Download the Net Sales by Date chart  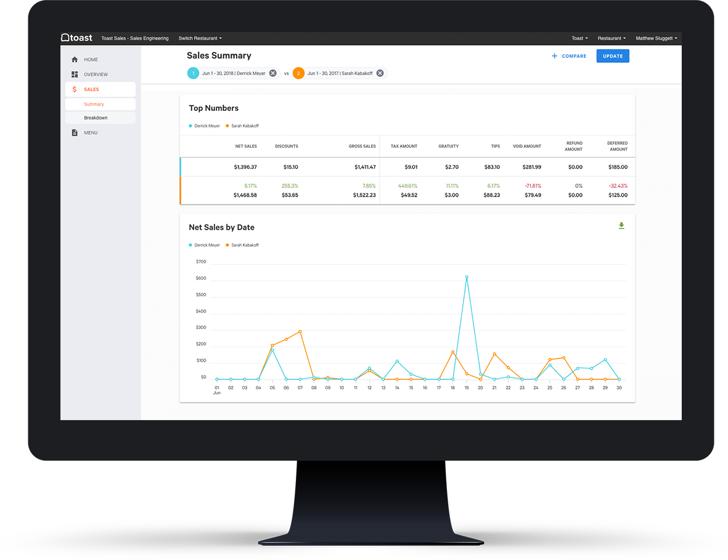(621, 225)
